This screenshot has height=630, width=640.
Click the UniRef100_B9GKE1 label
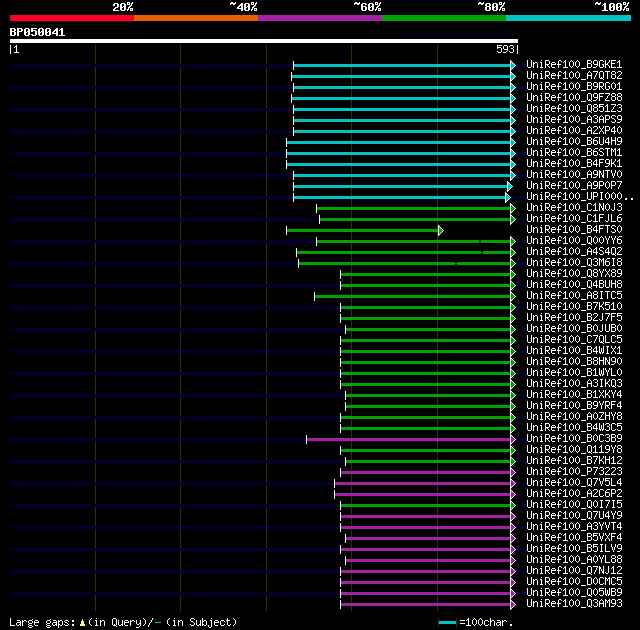tap(574, 64)
